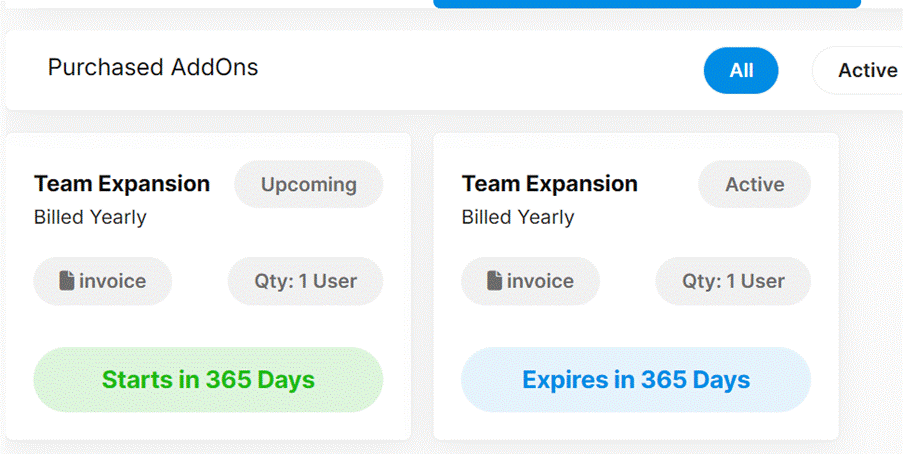Click the file icon on the Active card's invoice
Viewport: 903px width, 454px height.
click(494, 281)
